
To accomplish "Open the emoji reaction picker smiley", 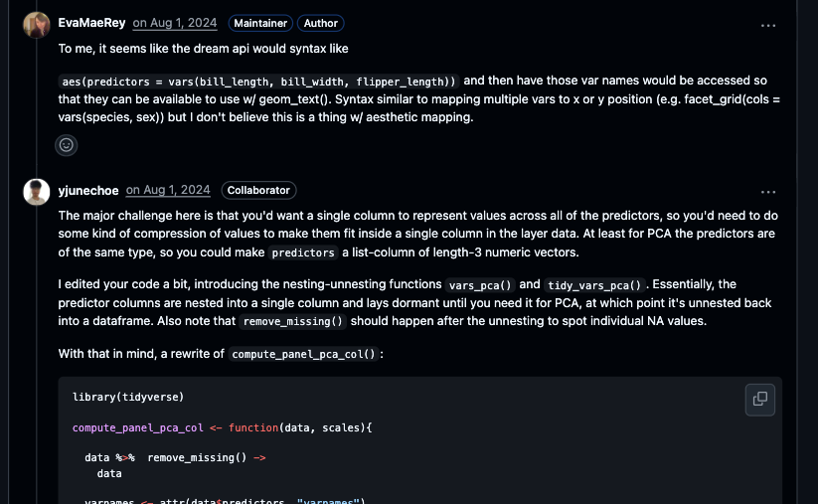I will [67, 144].
